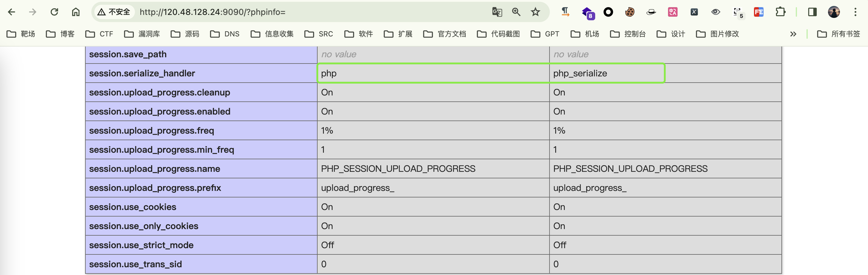
Task: Open the 设计 bookmark folder
Action: (671, 34)
